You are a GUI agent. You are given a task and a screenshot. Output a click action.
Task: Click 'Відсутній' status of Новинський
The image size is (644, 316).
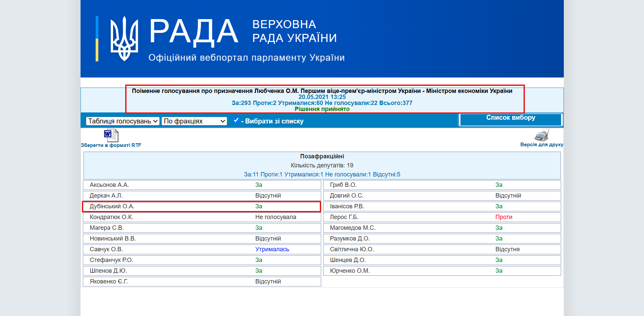coord(268,239)
